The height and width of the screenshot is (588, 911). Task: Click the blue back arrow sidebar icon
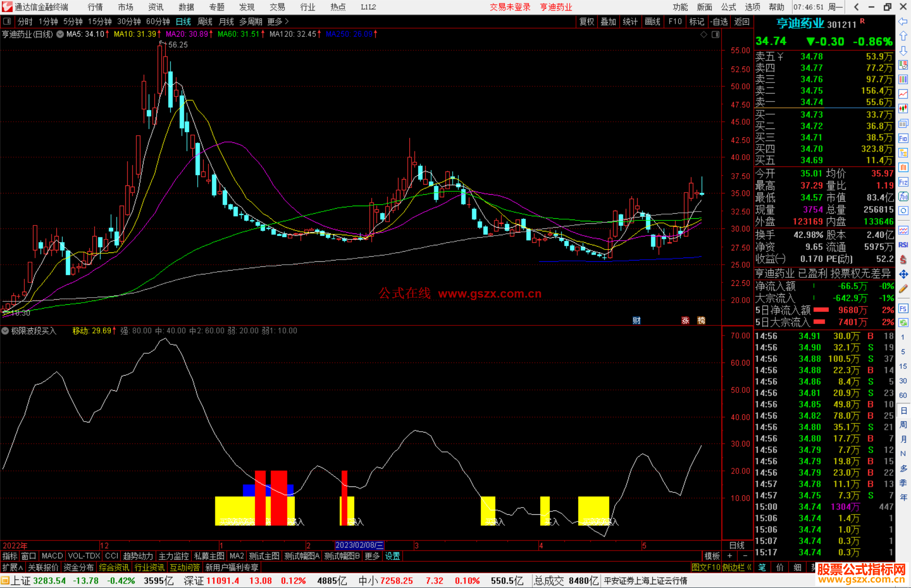point(903,21)
